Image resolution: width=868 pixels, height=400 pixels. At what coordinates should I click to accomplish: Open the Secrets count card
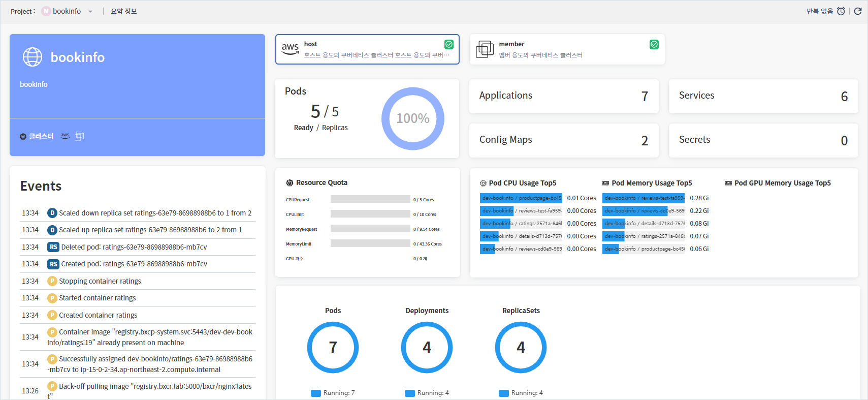click(763, 140)
